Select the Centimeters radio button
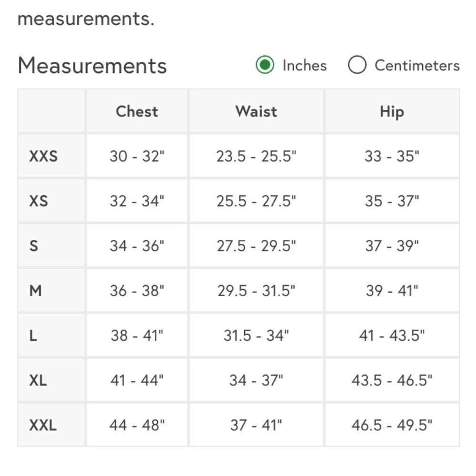This screenshot has height=476, width=476. click(x=357, y=65)
